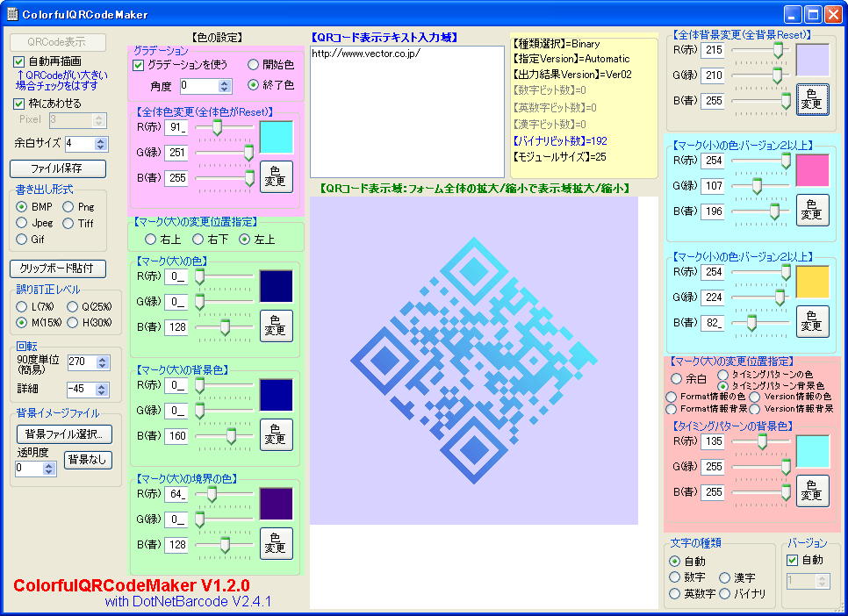Click the 背景なし button
The image size is (848, 616).
(x=88, y=460)
